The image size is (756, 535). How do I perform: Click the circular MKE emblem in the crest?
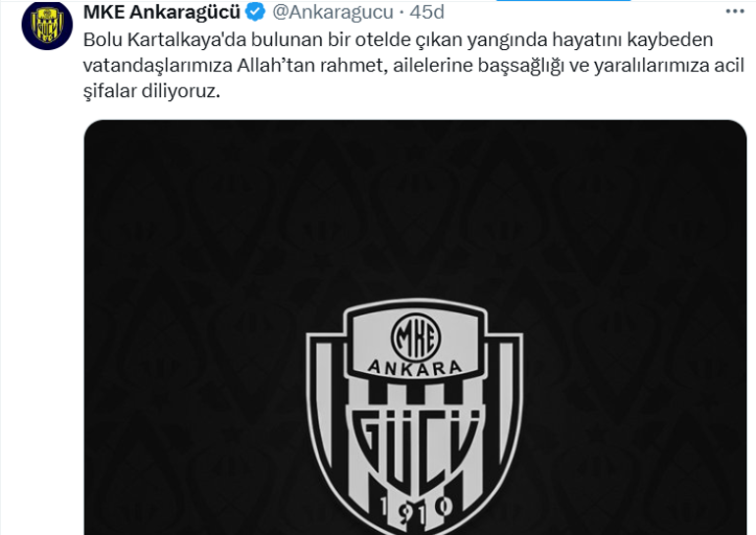[x=415, y=337]
